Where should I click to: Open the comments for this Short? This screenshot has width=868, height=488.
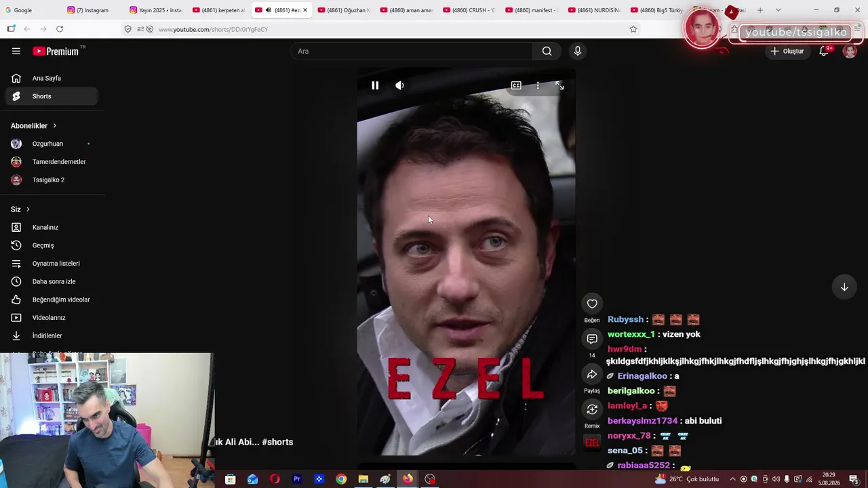click(x=592, y=339)
